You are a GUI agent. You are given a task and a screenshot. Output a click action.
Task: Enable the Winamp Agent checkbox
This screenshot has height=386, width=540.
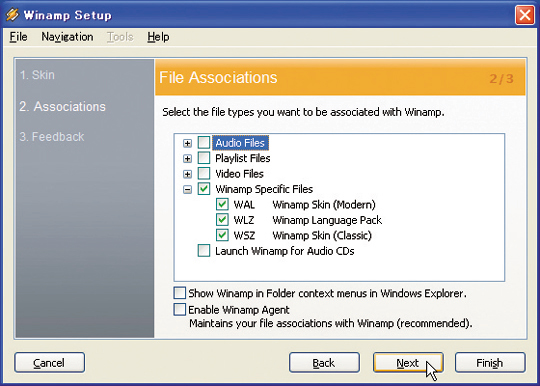click(x=179, y=309)
